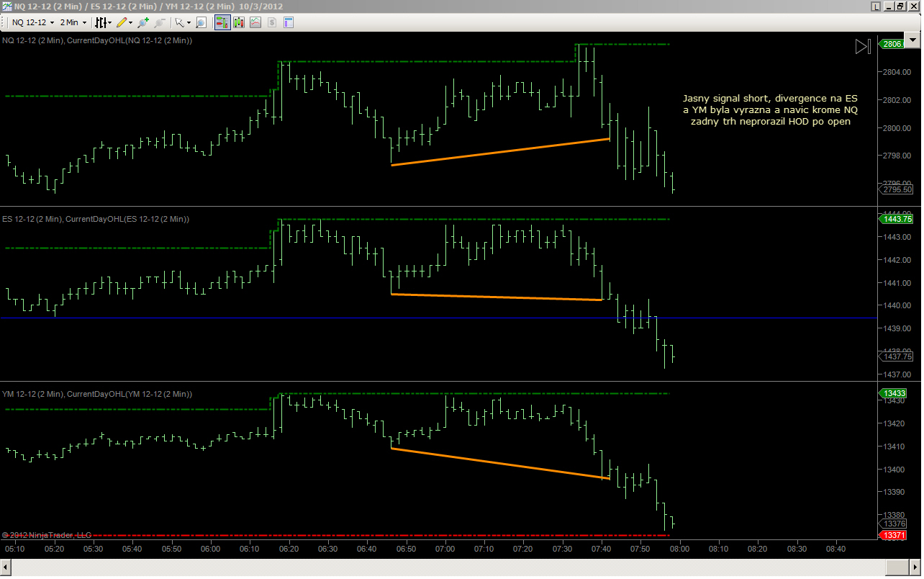Click the NinjaTrader chart window icon
This screenshot has width=924, height=579.
(x=6, y=6)
